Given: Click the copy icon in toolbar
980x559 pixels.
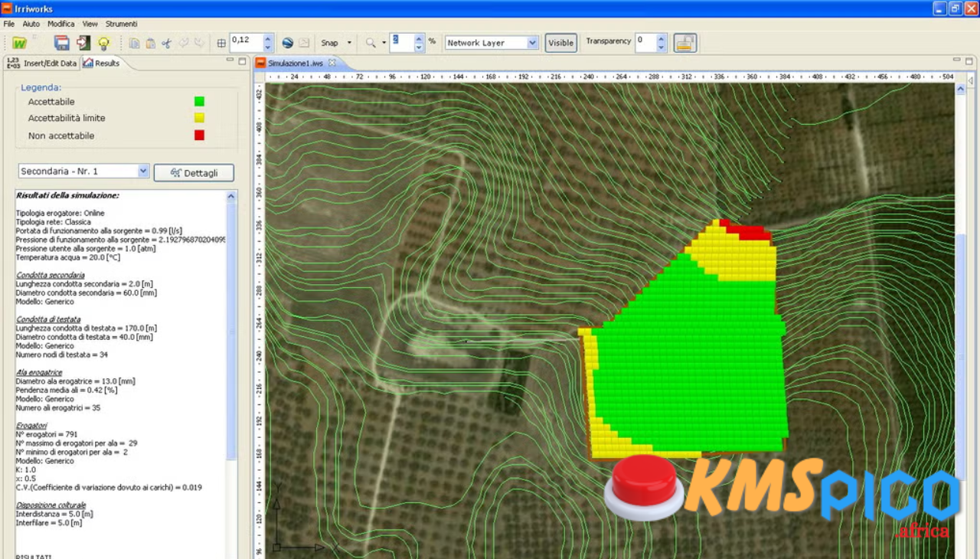Looking at the screenshot, I should [134, 43].
